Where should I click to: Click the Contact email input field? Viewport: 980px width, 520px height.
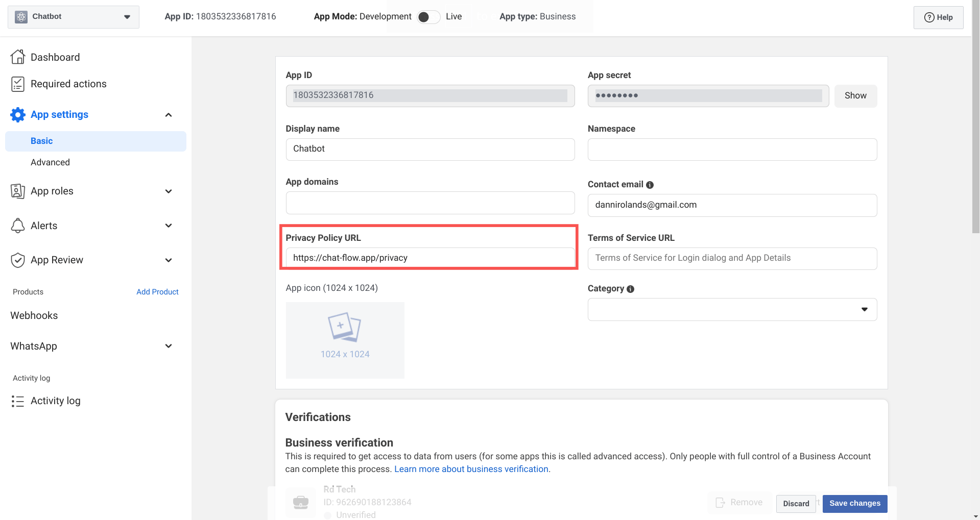click(732, 205)
